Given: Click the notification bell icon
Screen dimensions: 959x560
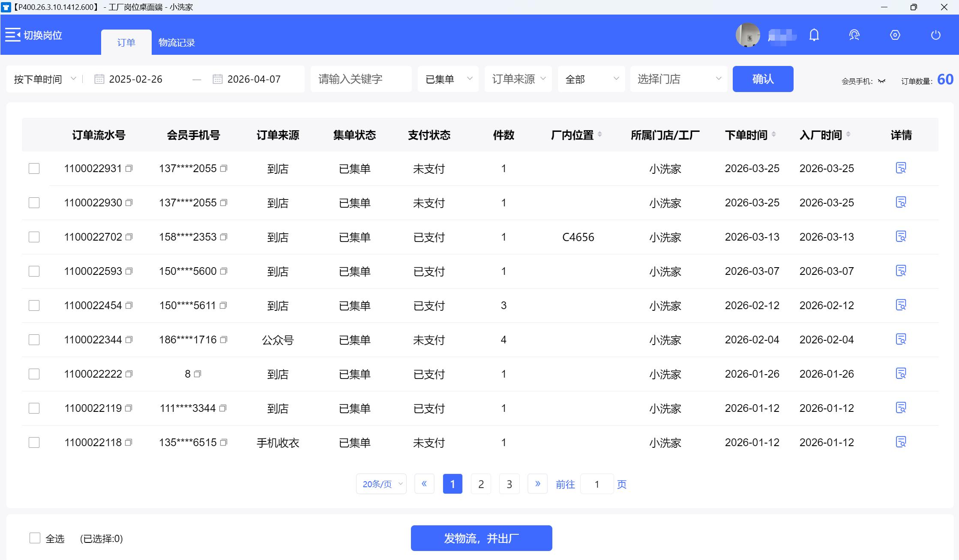Looking at the screenshot, I should tap(814, 35).
